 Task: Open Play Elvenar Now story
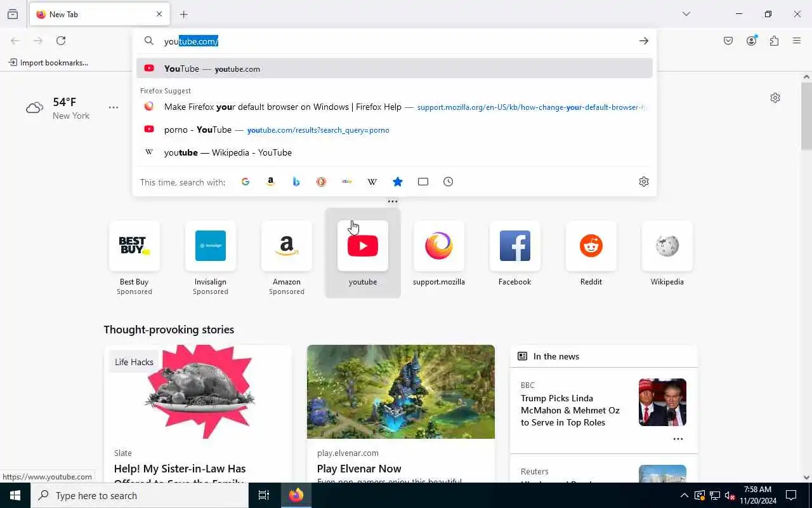[359, 469]
